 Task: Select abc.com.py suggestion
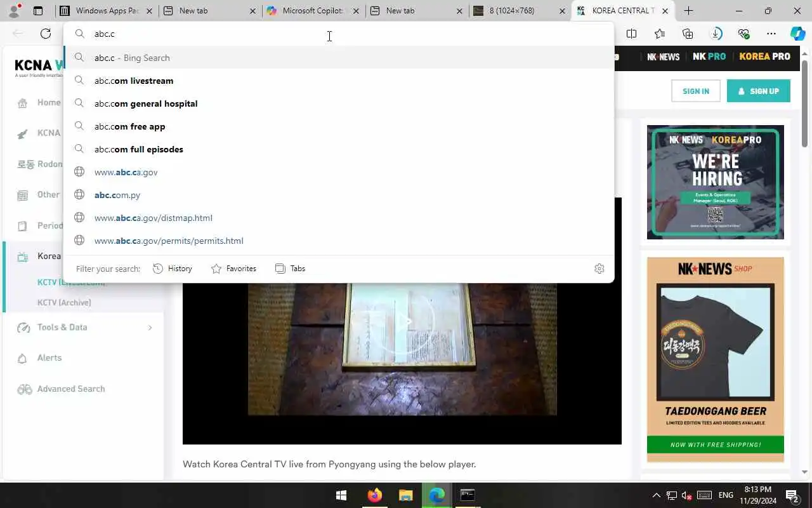tap(339, 195)
